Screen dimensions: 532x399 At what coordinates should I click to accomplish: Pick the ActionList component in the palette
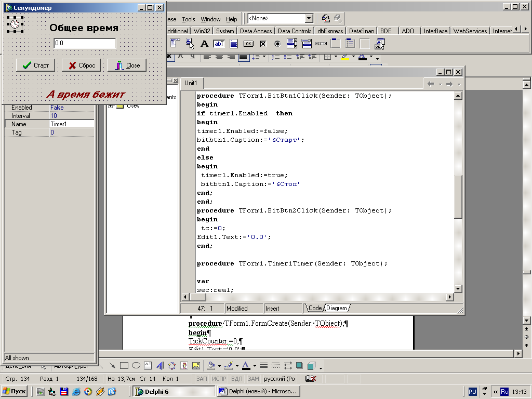click(x=379, y=44)
